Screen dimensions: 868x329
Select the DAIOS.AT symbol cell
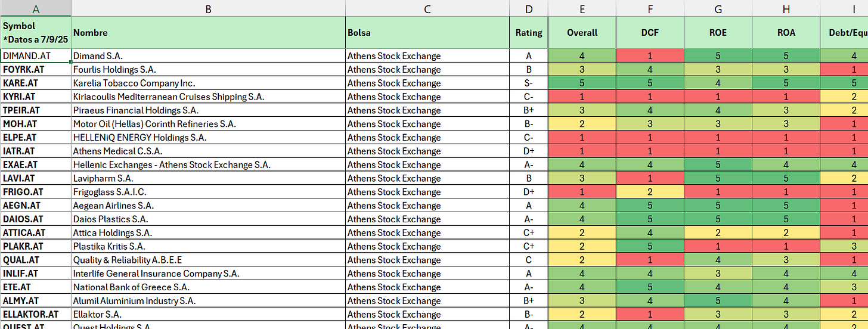[x=36, y=219]
